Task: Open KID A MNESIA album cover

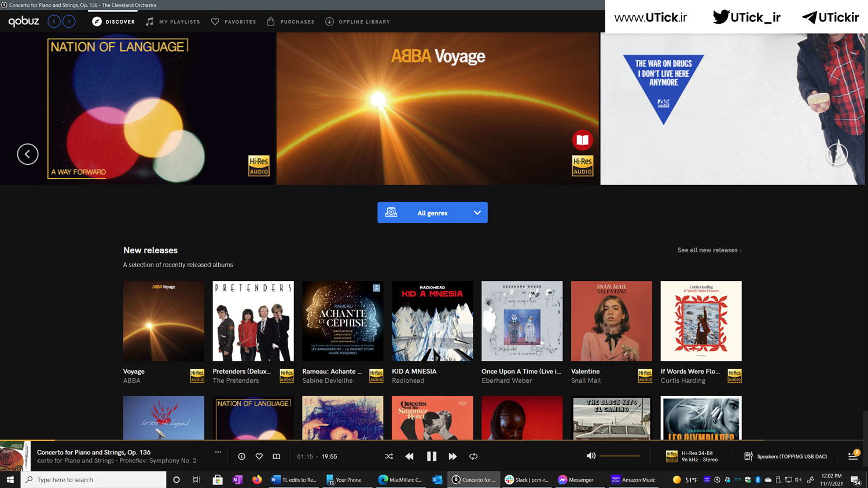Action: click(x=432, y=321)
